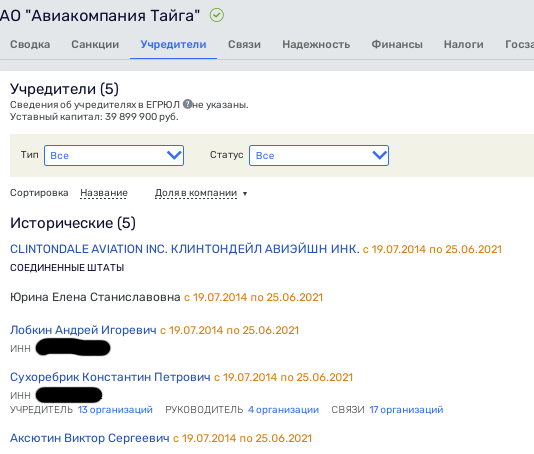
Task: Click the Юрина Елена Станиславовна entry
Action: click(x=95, y=297)
